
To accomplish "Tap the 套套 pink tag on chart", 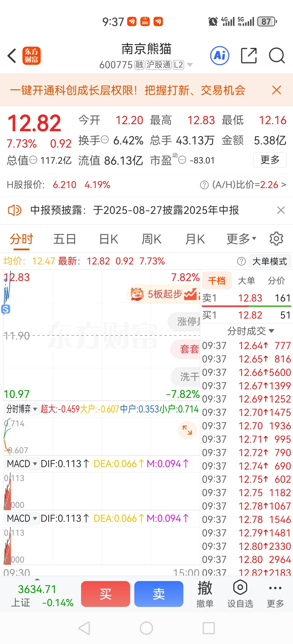I will point(185,349).
